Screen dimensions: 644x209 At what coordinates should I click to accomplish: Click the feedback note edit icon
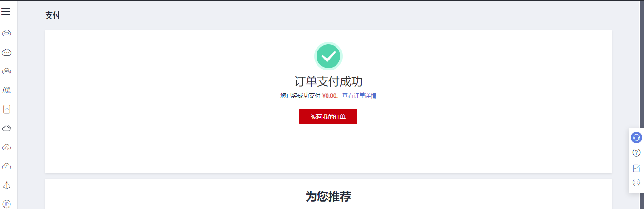(x=636, y=168)
